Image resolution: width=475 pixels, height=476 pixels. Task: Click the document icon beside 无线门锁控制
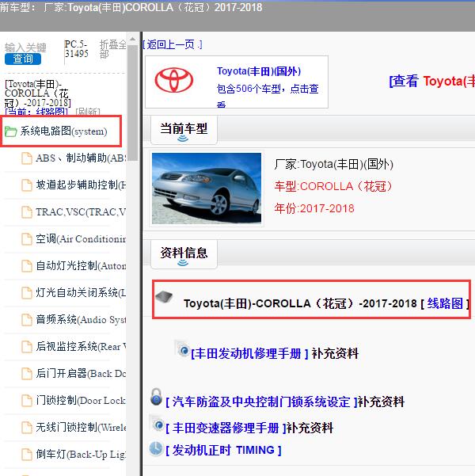click(27, 428)
